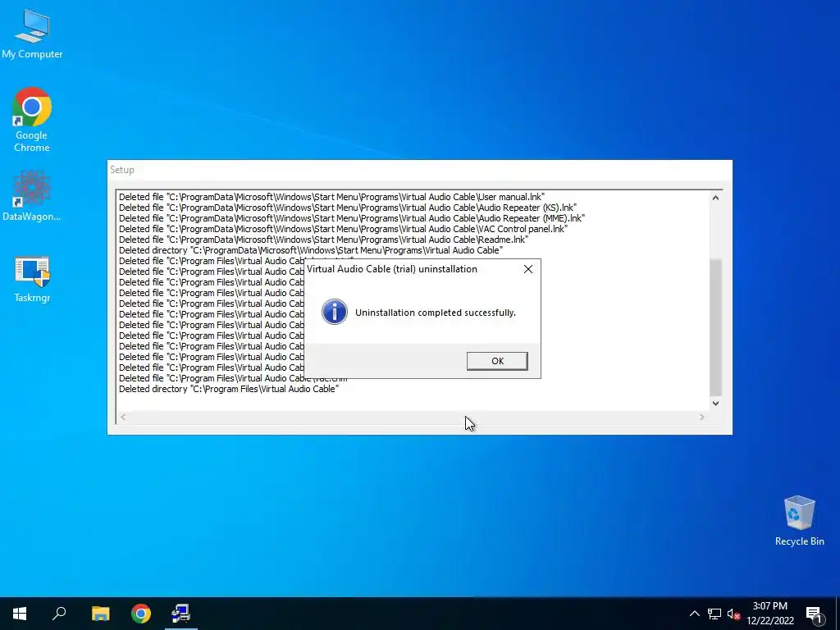This screenshot has width=840, height=630.
Task: Click horizontal scrollbar left arrow in Setup
Action: point(123,417)
